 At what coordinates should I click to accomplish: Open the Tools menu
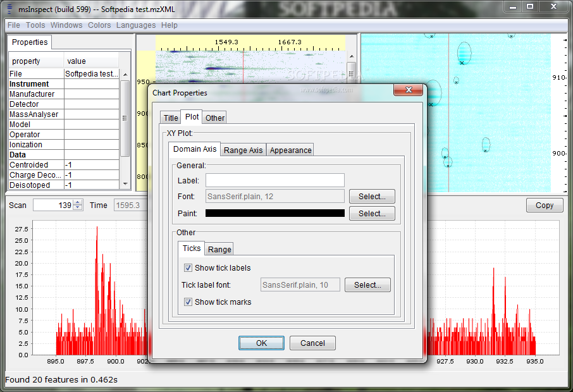pos(35,25)
